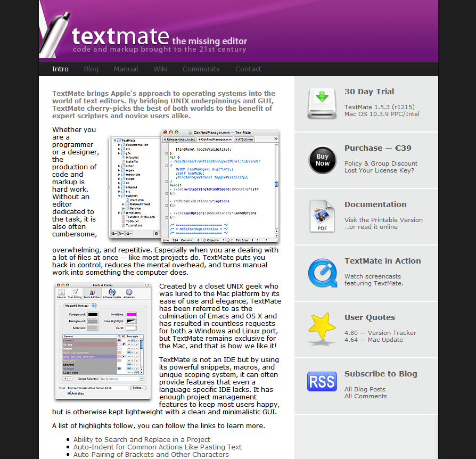476x459 pixels.
Task: Click the blue RSS feed icon
Action: (322, 381)
